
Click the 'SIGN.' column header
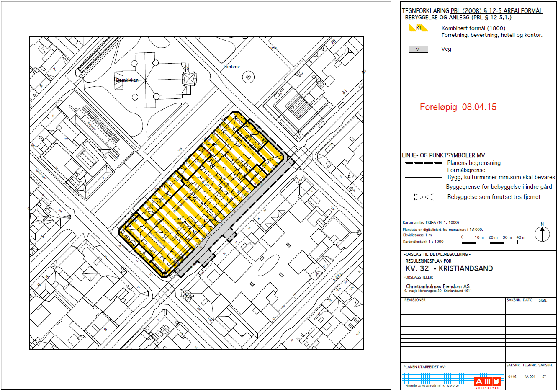[x=543, y=300]
